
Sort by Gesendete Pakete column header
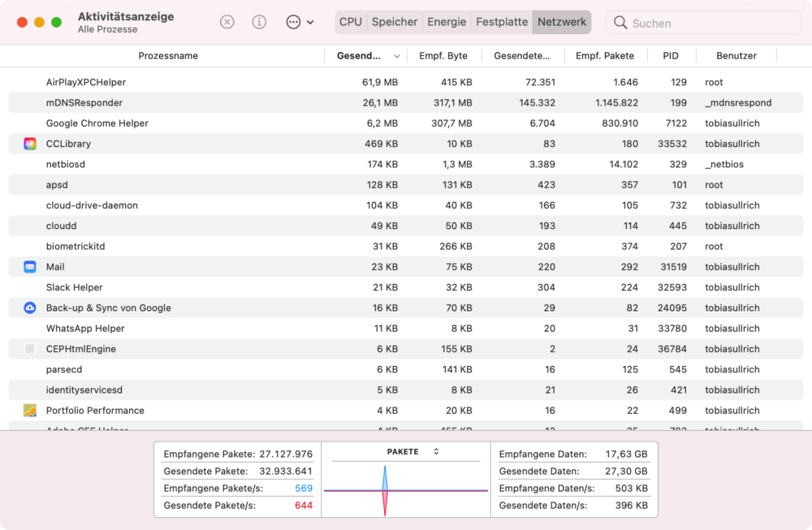pyautogui.click(x=522, y=56)
